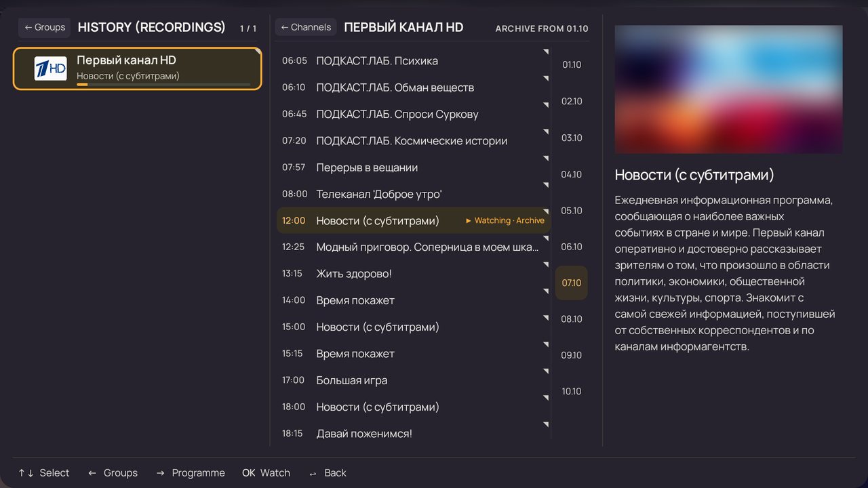Viewport: 868px width, 488px height.
Task: Click the left arrow Groups hint in footer
Action: pos(113,473)
